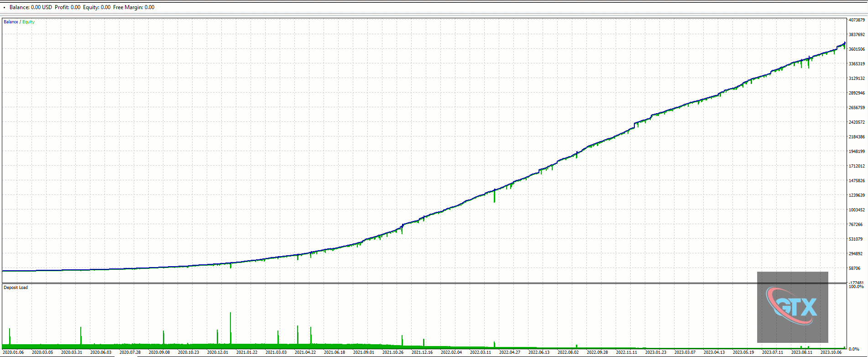Select the Balance legend label
868x357 pixels.
pyautogui.click(x=10, y=22)
